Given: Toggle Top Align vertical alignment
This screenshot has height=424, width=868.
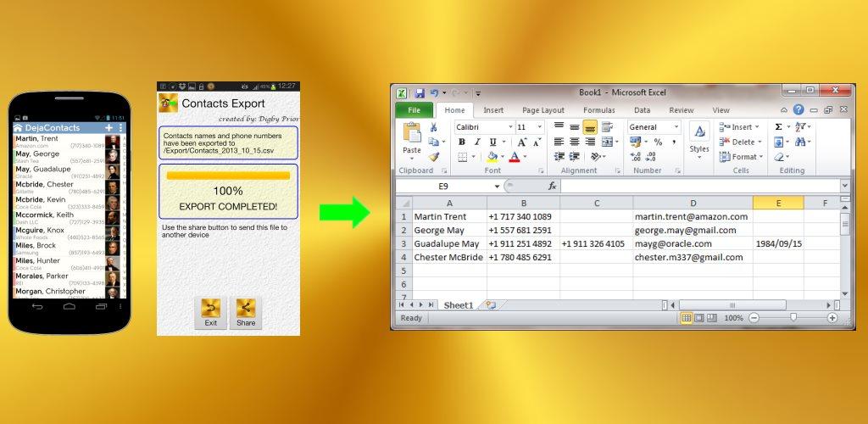Looking at the screenshot, I should point(559,126).
